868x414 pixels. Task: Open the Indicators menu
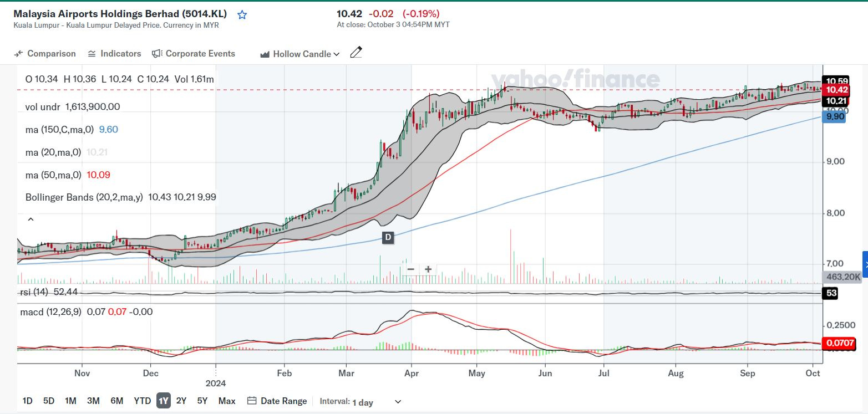tap(114, 54)
